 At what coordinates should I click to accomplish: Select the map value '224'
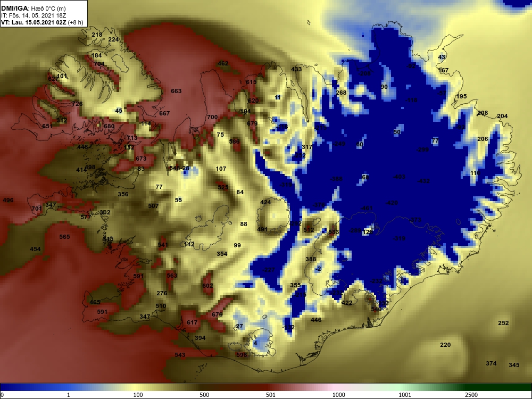pyautogui.click(x=113, y=40)
